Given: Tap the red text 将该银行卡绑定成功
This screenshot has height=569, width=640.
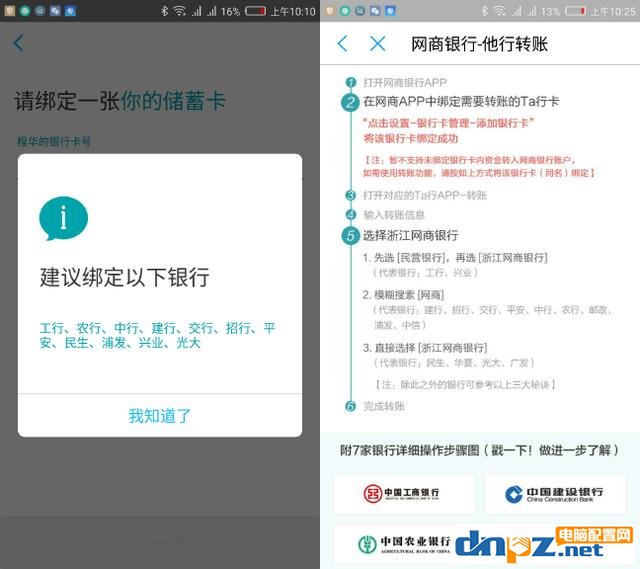Looking at the screenshot, I should 411,139.
